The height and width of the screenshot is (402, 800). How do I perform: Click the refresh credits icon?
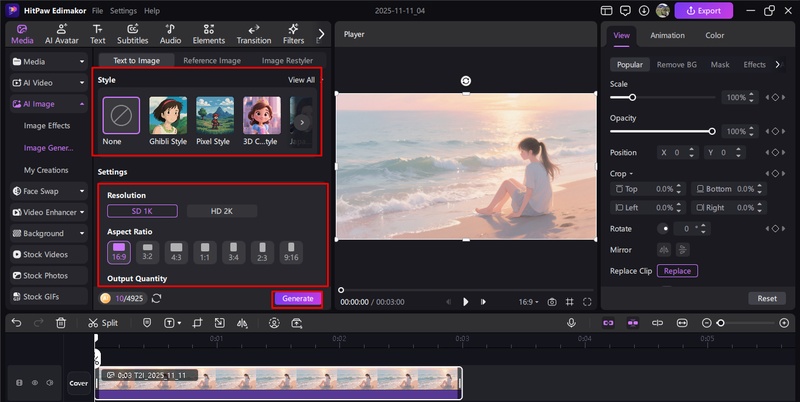click(x=157, y=298)
